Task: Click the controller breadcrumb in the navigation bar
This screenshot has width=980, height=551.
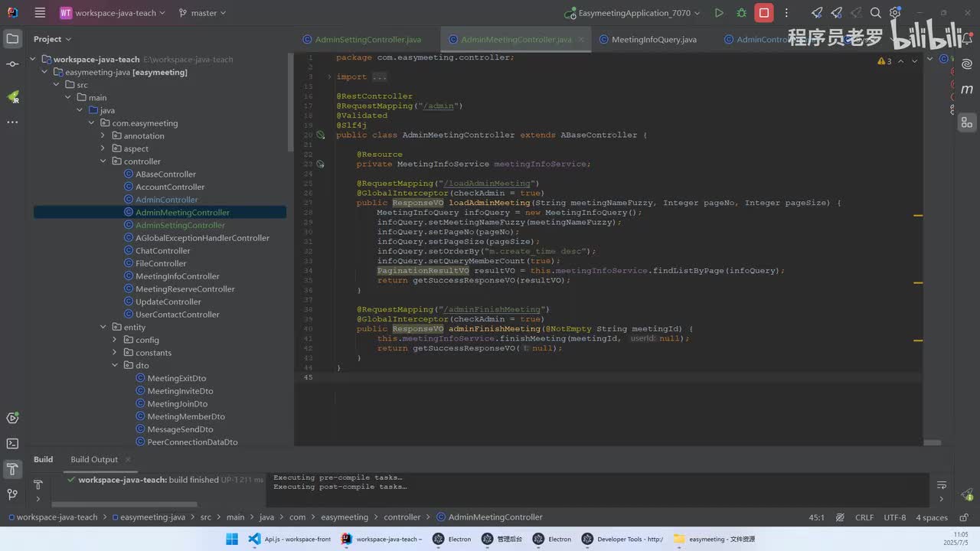Action: pos(402,517)
